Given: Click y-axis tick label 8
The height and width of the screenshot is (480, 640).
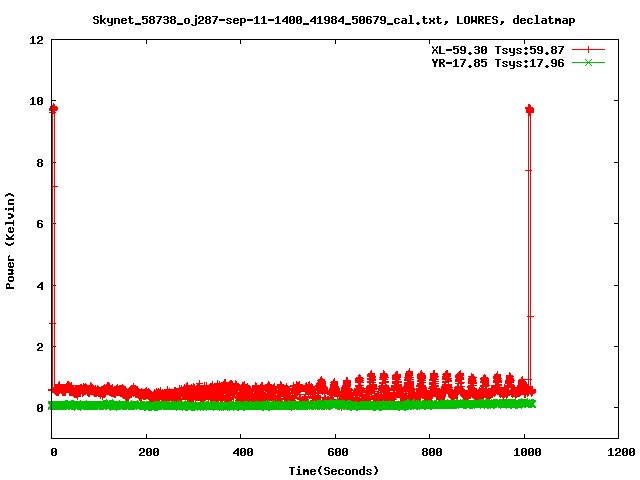Looking at the screenshot, I should (x=40, y=163).
